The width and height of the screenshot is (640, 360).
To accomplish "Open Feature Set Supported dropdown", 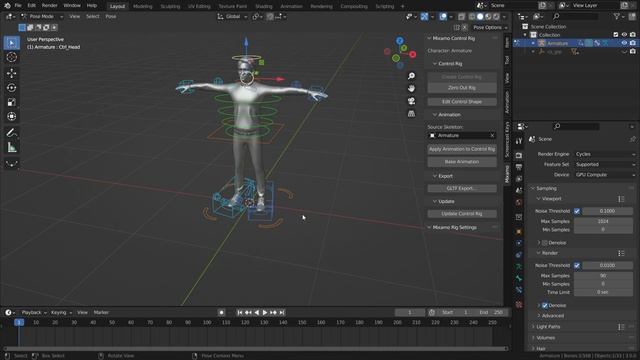I will (x=605, y=164).
